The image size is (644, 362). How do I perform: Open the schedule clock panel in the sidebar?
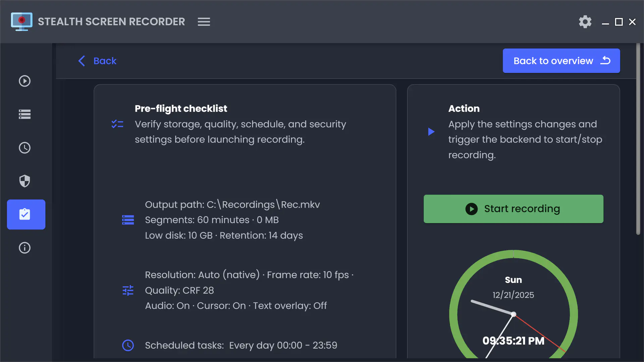24,148
